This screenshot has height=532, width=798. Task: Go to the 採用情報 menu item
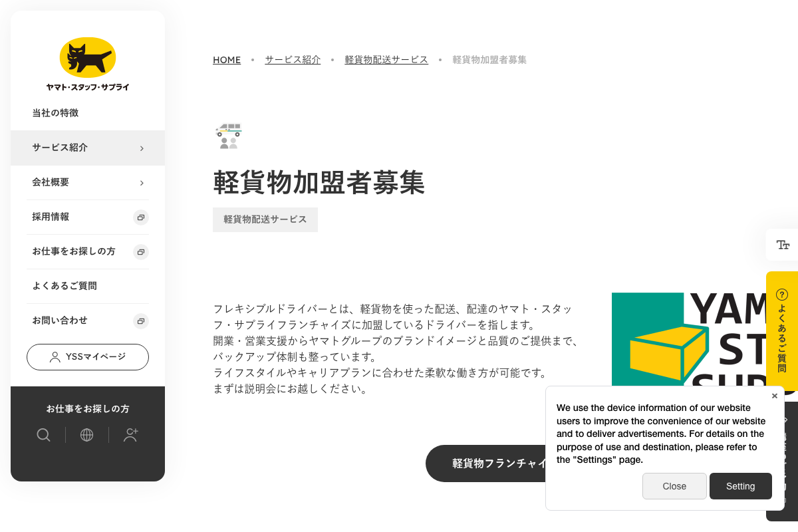(x=88, y=217)
